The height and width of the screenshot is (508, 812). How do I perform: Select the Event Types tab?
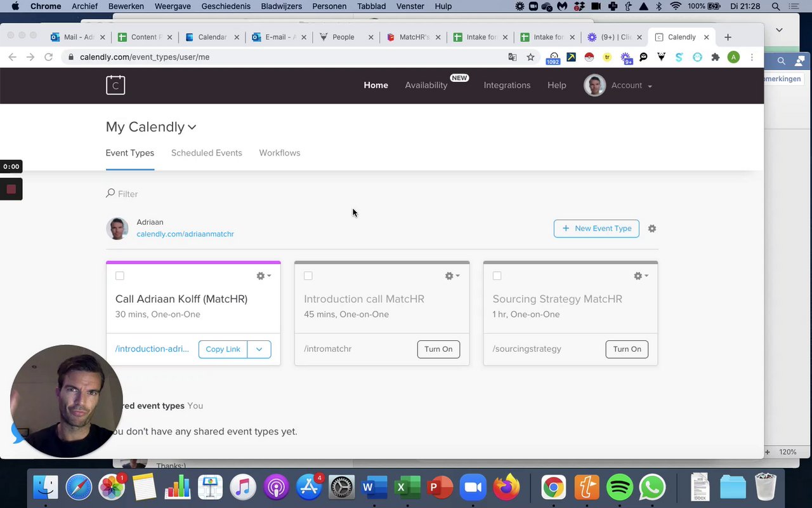pos(130,153)
